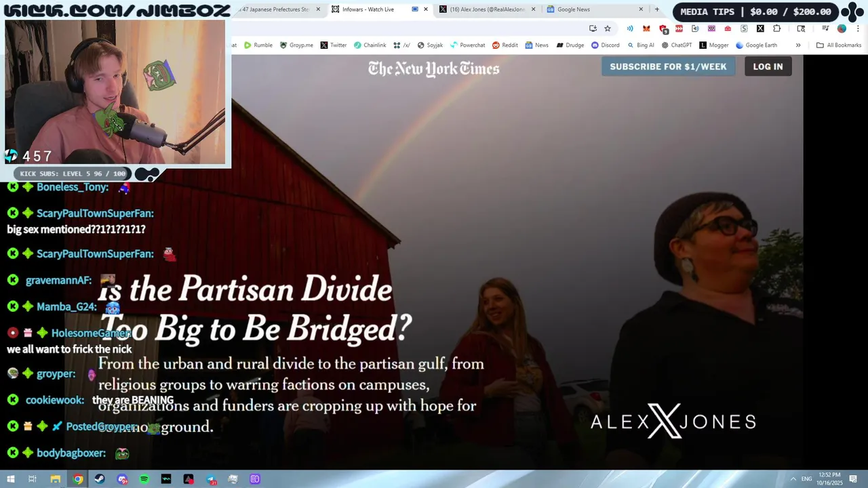Open the Powerchat bookmark
Viewport: 868px width, 488px height.
467,45
